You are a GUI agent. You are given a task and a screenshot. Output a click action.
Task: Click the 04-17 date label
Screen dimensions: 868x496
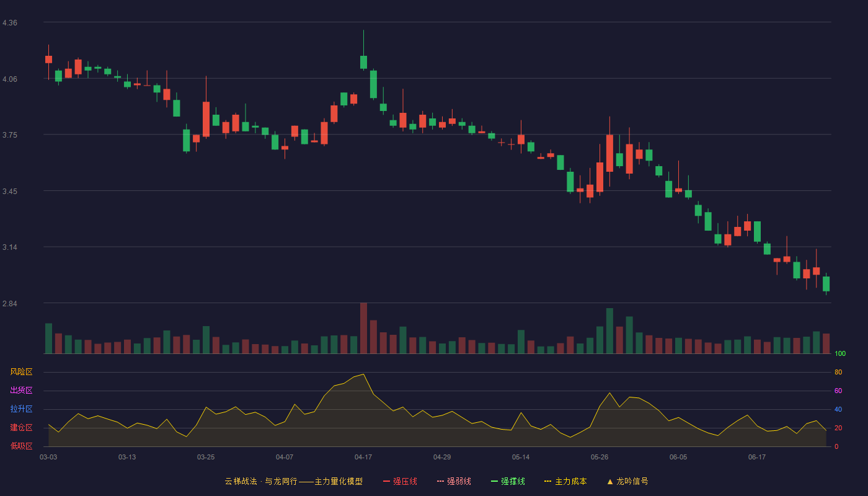coord(363,457)
